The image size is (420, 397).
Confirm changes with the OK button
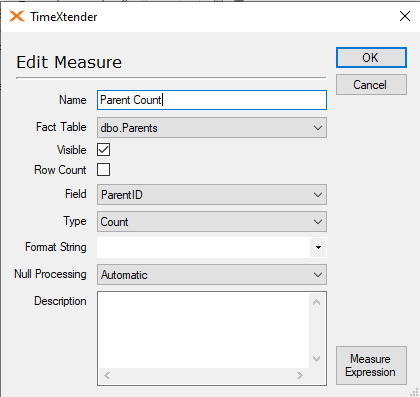371,57
